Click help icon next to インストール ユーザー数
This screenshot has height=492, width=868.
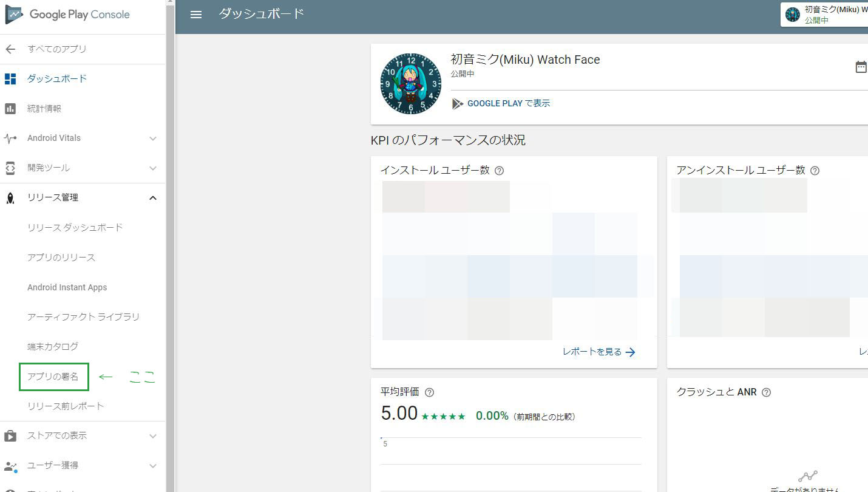[x=499, y=171]
